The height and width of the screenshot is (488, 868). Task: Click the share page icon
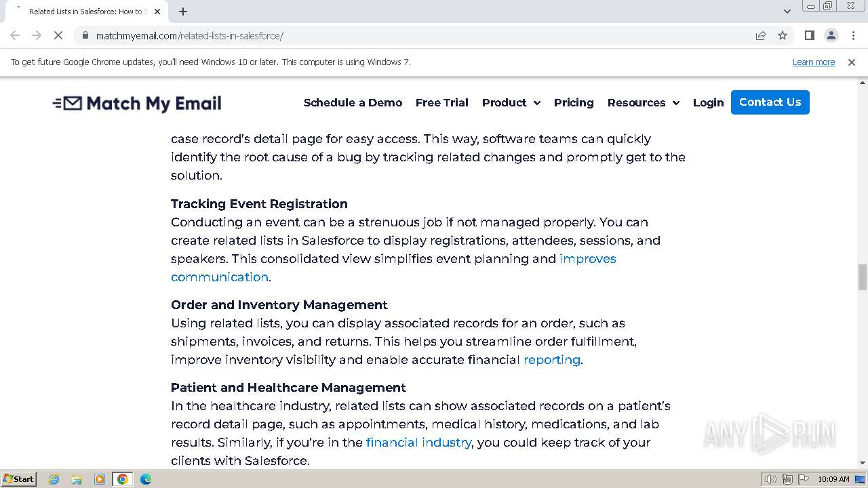(761, 35)
